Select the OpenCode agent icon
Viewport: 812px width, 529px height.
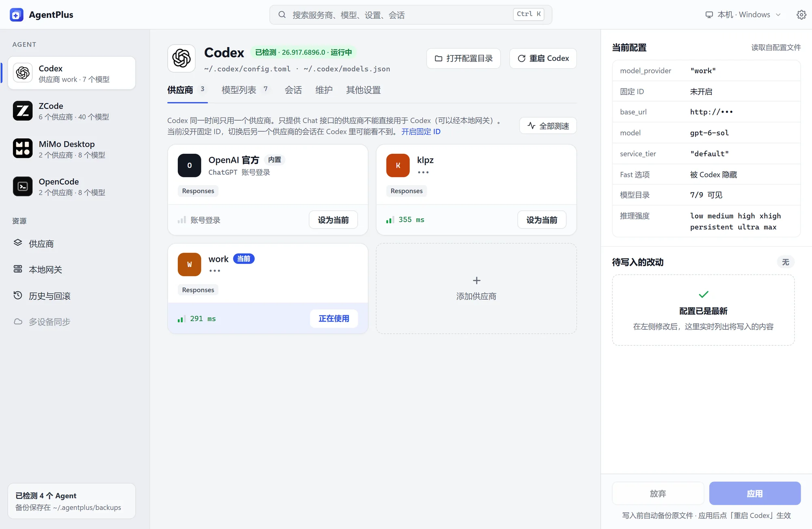click(x=23, y=186)
